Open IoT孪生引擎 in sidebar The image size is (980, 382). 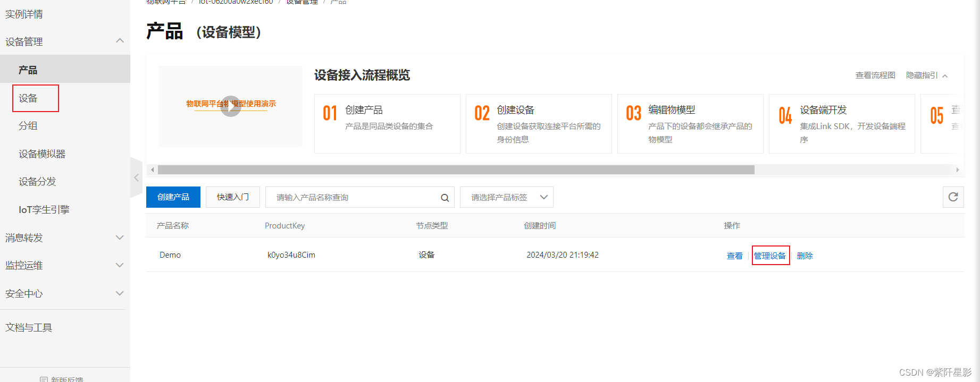coord(44,210)
